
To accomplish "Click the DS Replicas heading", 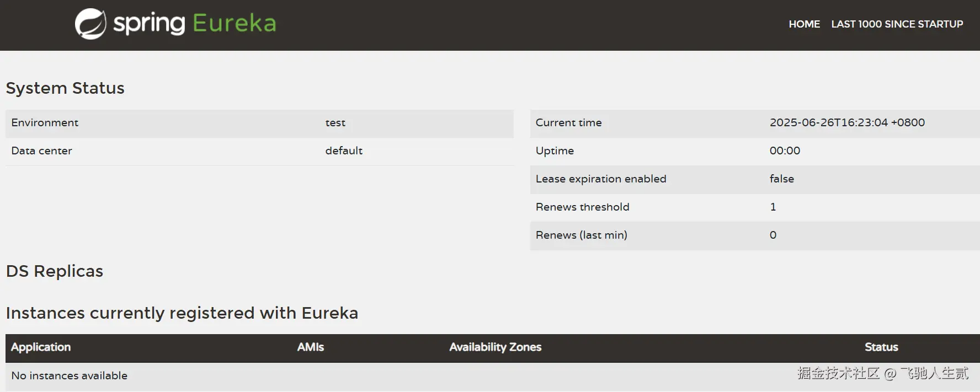I will pos(55,271).
